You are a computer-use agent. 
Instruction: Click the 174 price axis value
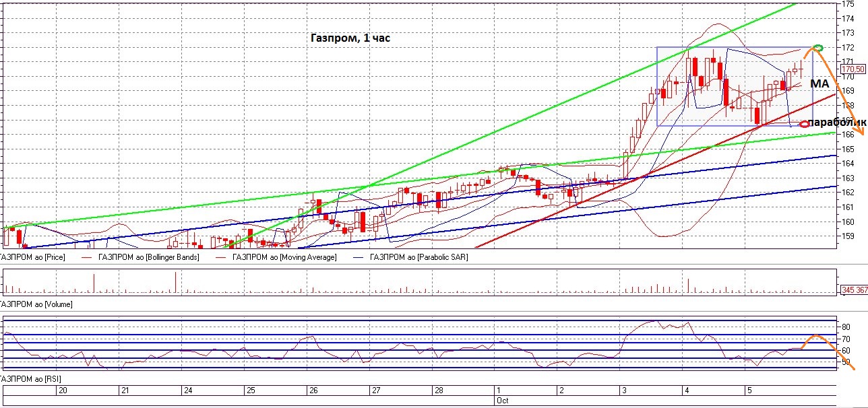tap(848, 18)
